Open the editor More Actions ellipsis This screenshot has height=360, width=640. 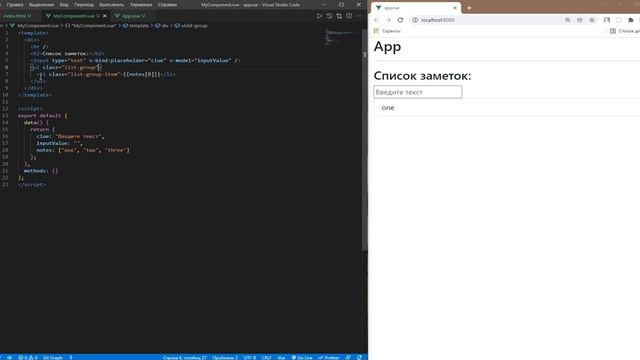tap(359, 16)
